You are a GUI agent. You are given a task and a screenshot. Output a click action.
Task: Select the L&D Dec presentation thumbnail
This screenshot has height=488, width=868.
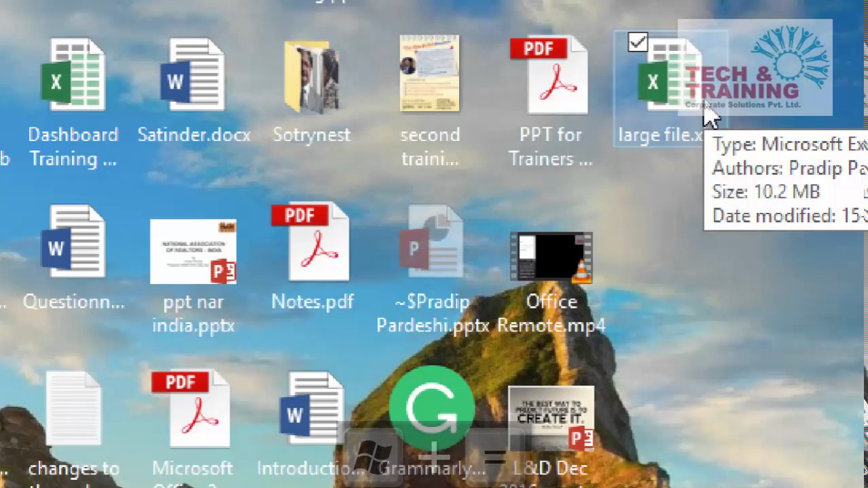click(551, 419)
